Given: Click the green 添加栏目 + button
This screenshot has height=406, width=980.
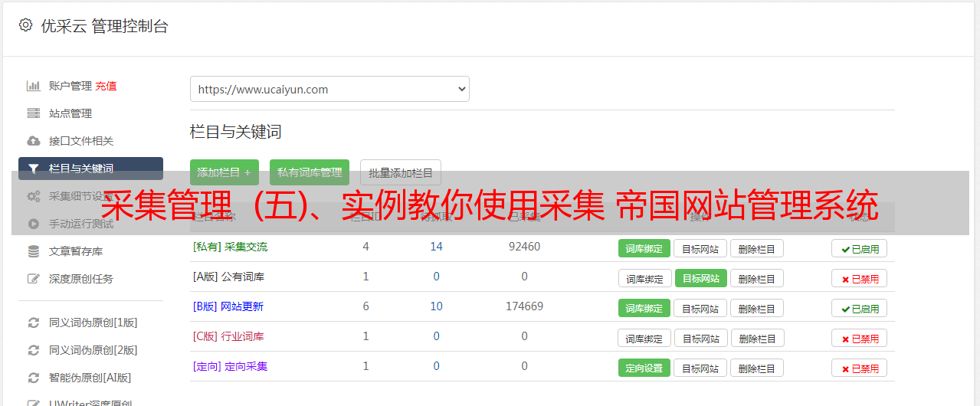Looking at the screenshot, I should [225, 172].
